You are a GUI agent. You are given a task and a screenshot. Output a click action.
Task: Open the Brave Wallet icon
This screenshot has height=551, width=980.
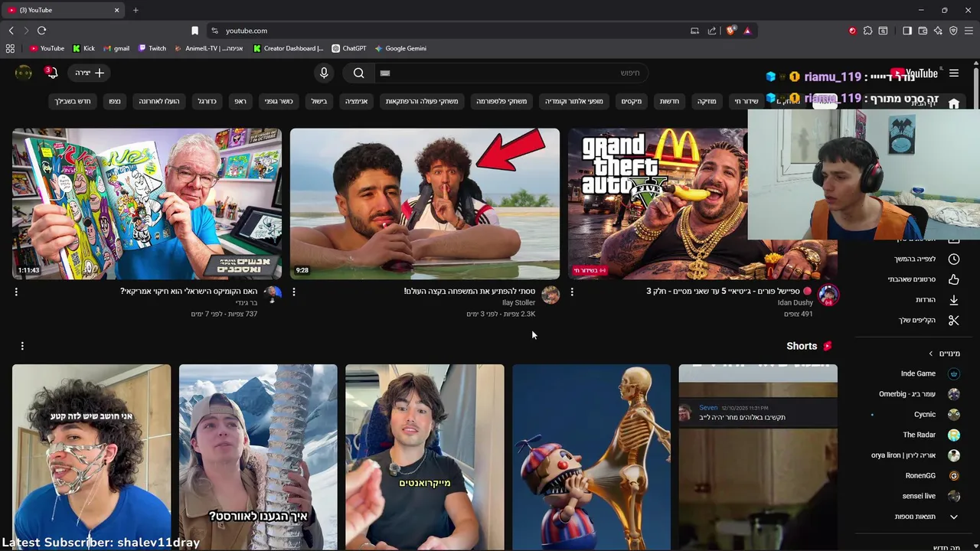[923, 31]
